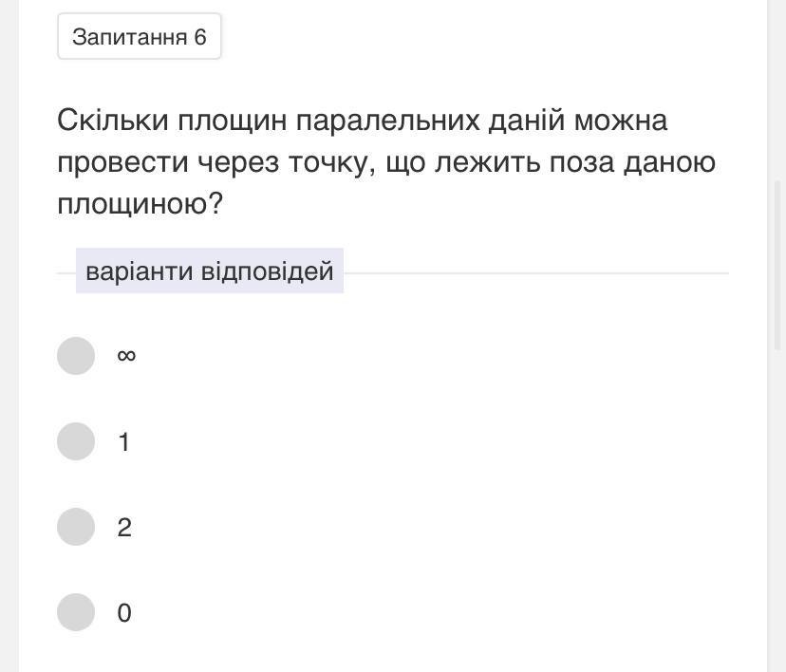Click the word "можна" in the question
Viewport: 786px width, 672px height.
point(620,121)
